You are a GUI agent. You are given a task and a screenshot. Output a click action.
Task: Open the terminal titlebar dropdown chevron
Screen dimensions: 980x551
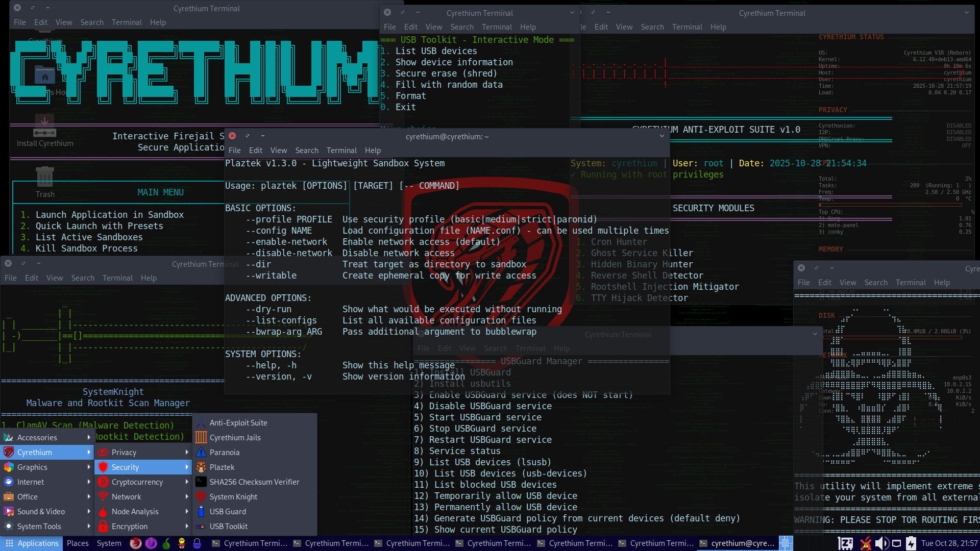click(x=662, y=136)
